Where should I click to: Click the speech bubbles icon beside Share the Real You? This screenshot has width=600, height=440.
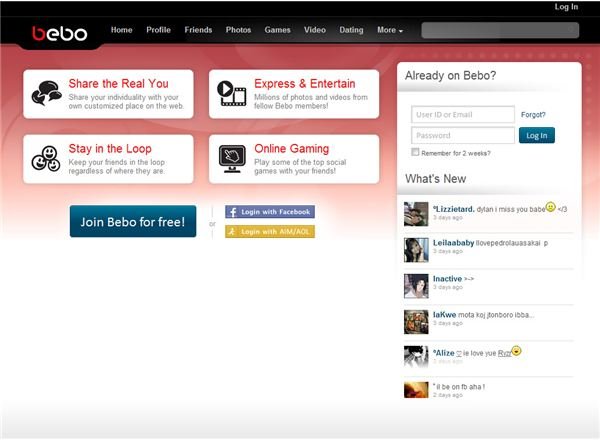point(47,93)
